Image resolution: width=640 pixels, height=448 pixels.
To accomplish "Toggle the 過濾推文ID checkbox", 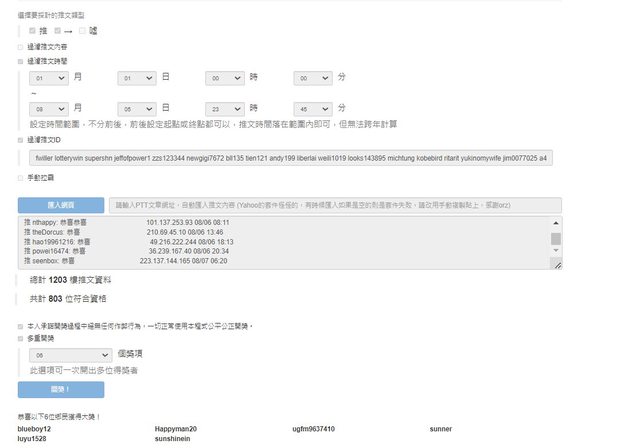I will 20,140.
